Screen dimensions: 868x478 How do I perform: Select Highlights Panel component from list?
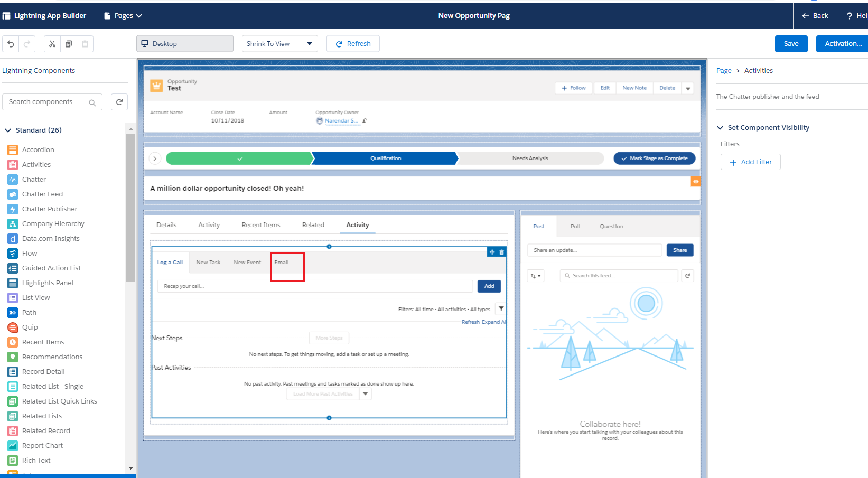tap(48, 283)
